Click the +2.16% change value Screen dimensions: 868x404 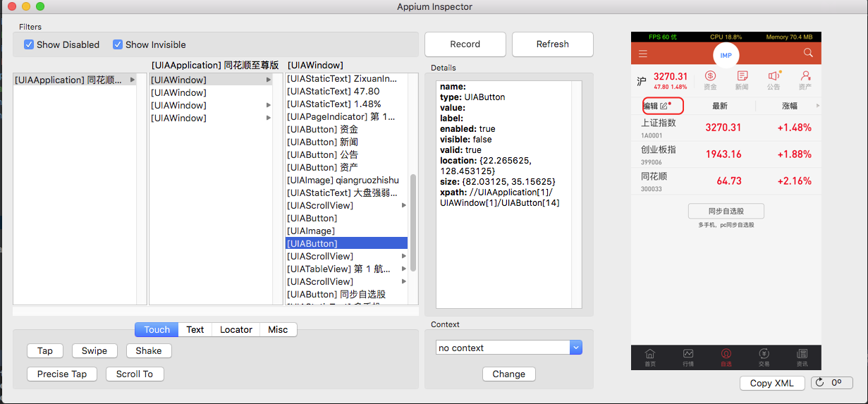click(795, 181)
